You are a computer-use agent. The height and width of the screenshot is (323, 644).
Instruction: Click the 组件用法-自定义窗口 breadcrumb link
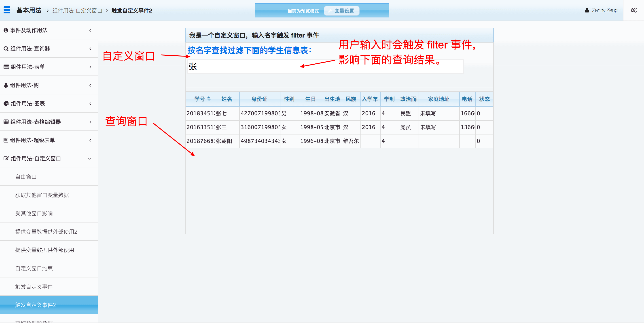(x=77, y=10)
